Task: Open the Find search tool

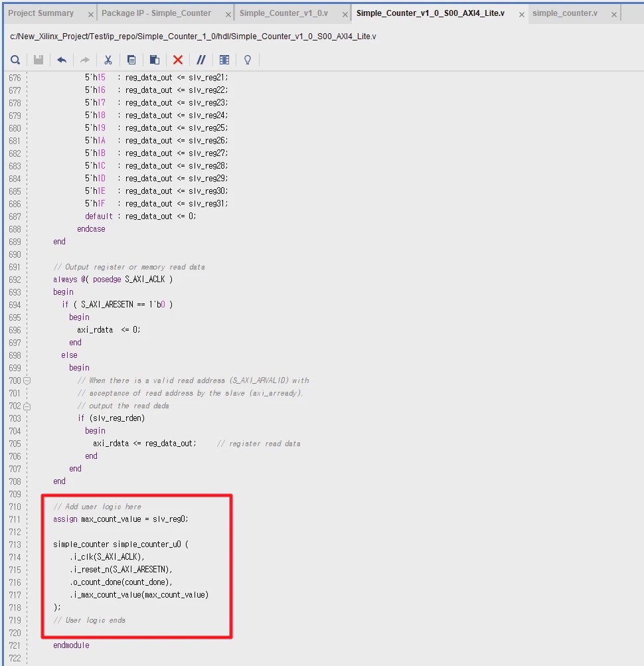Action: pyautogui.click(x=15, y=60)
